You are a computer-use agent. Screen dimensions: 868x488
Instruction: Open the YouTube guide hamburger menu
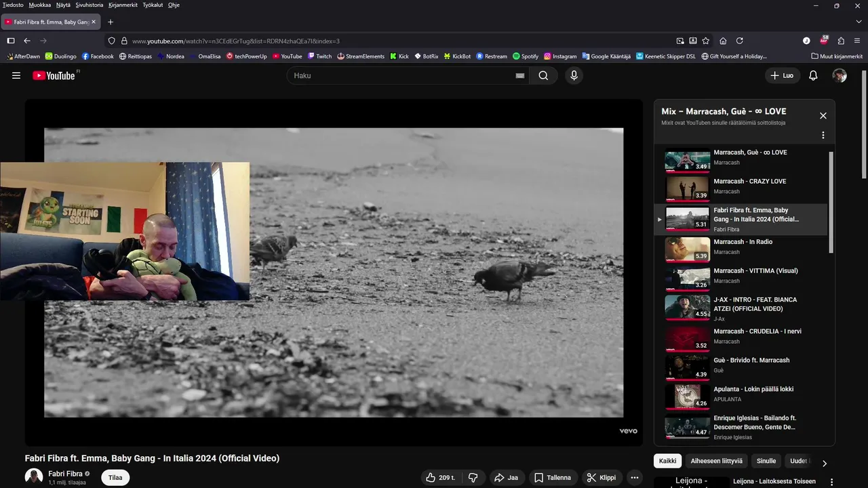16,76
